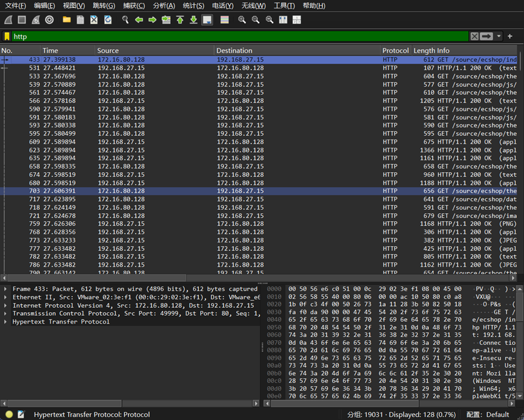The image size is (524, 420).
Task: Jump to the last packet
Action: [x=194, y=19]
